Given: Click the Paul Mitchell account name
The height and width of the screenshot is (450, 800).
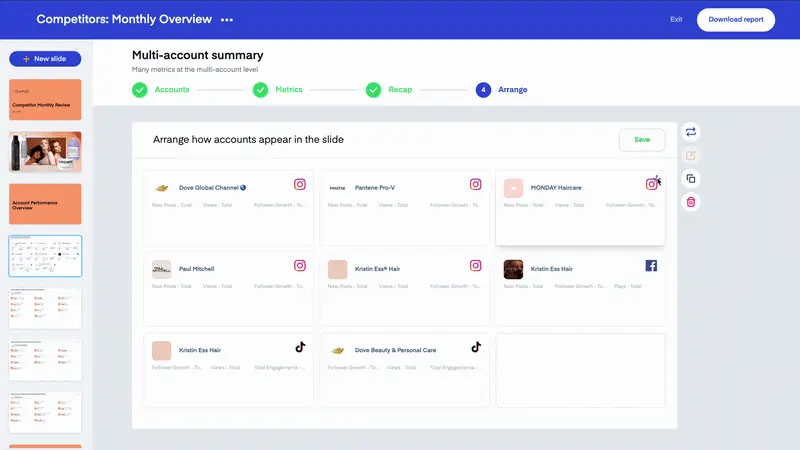Looking at the screenshot, I should tap(196, 269).
